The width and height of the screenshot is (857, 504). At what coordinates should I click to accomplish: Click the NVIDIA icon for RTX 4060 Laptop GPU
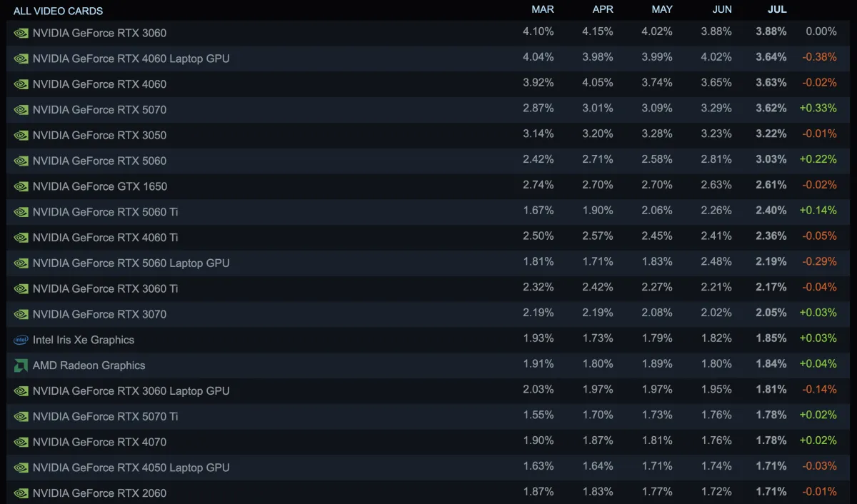21,59
